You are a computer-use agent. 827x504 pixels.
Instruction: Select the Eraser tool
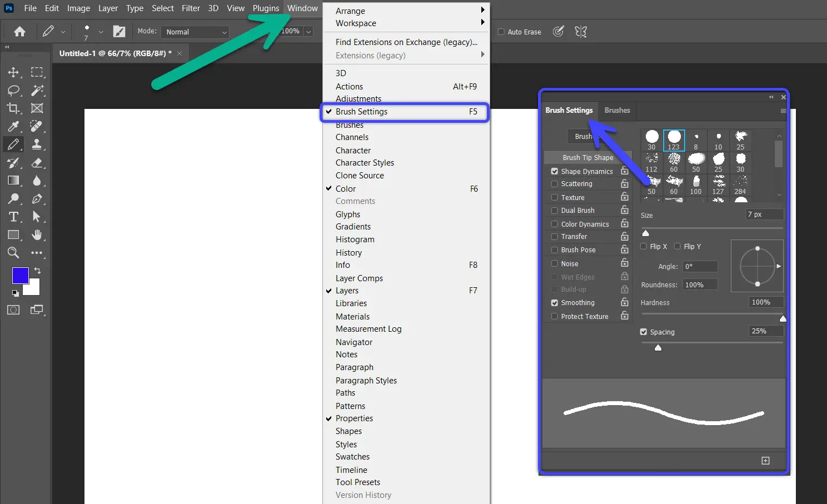coord(37,163)
